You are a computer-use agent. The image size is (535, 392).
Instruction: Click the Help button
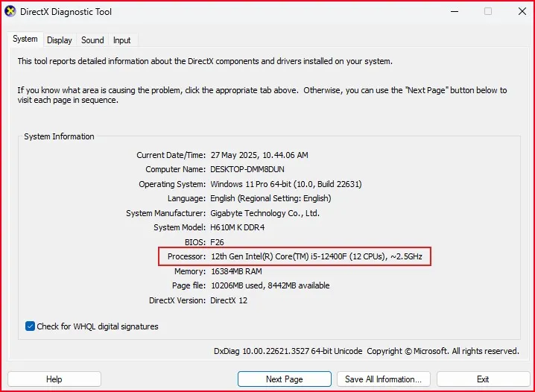click(54, 379)
